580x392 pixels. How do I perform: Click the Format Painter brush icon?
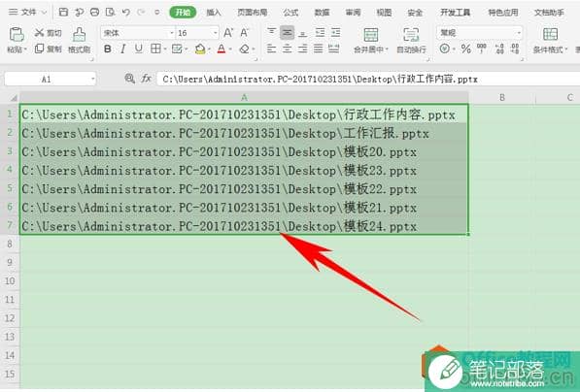pyautogui.click(x=79, y=35)
